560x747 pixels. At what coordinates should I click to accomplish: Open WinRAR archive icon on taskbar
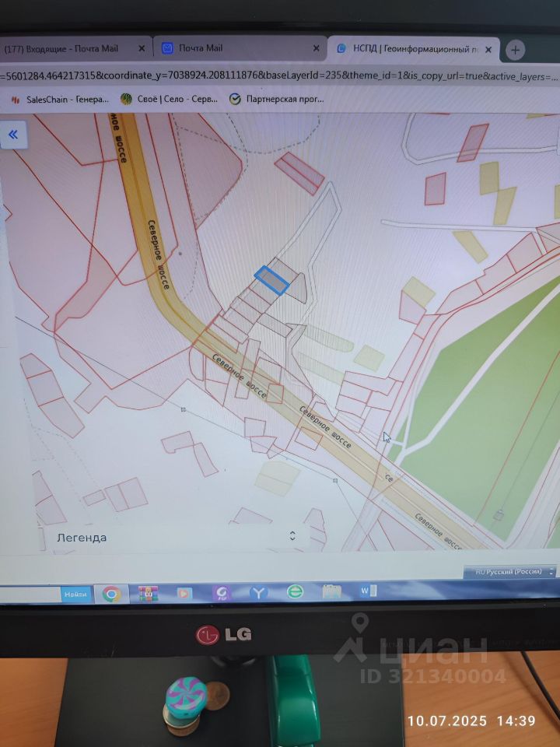148,594
